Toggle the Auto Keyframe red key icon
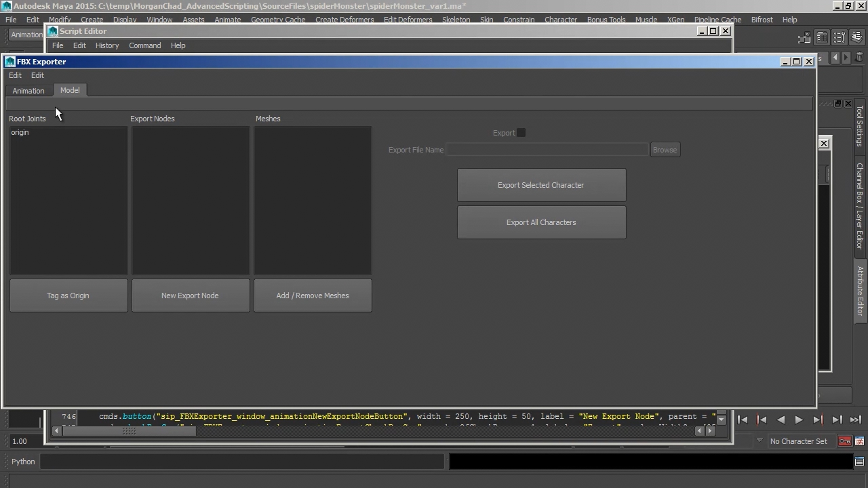The width and height of the screenshot is (868, 488). pos(844,441)
